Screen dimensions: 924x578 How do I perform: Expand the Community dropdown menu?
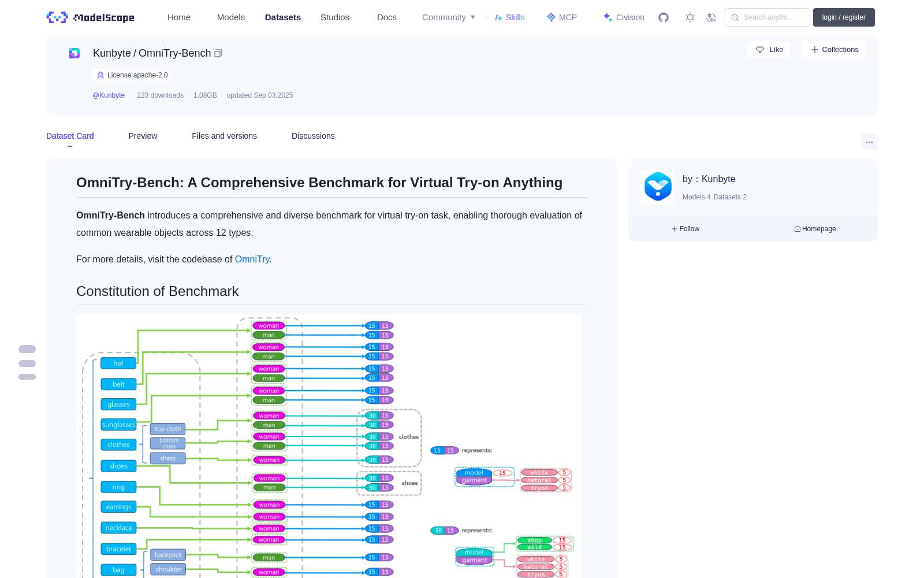click(449, 17)
